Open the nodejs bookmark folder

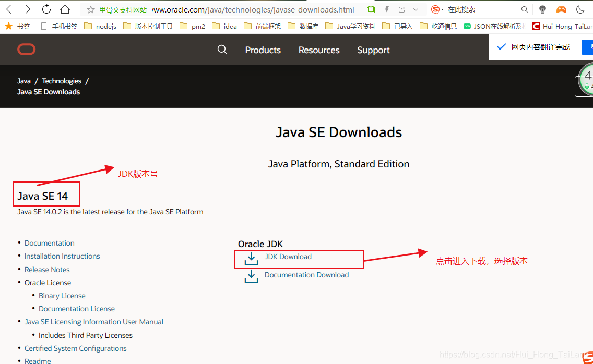[100, 26]
